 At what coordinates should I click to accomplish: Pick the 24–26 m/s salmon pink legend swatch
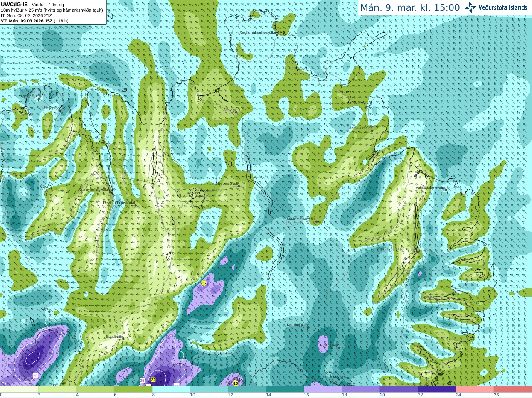[x=475, y=389]
